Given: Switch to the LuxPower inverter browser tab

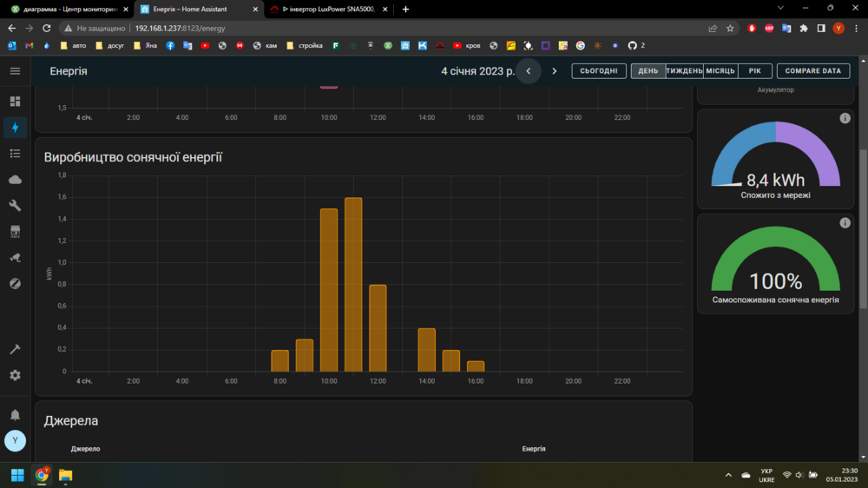Looking at the screenshot, I should click(x=325, y=9).
